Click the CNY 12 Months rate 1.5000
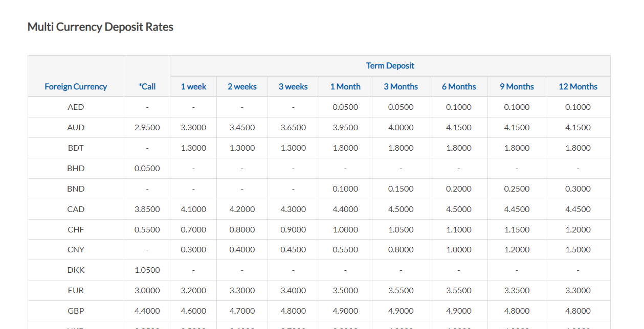This screenshot has height=329, width=644. (578, 249)
